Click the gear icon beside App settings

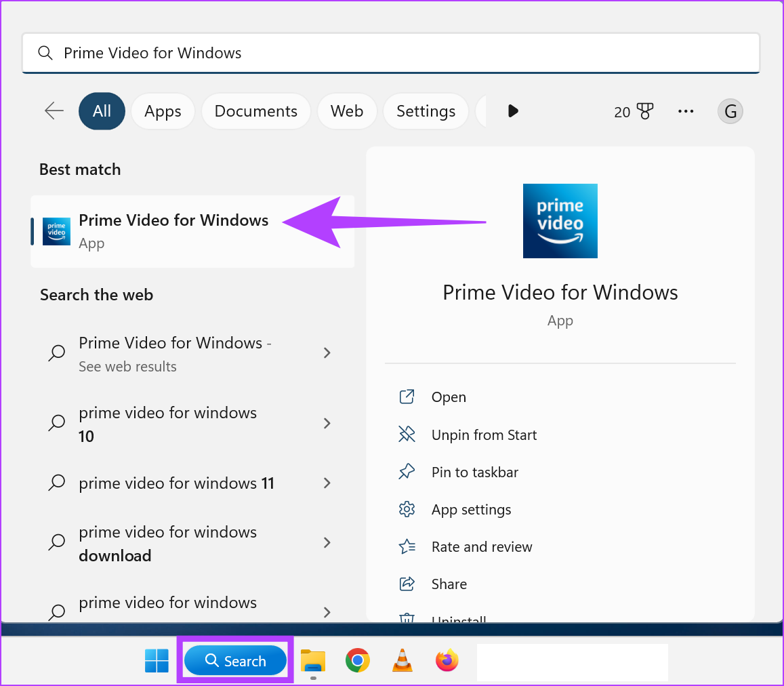click(x=407, y=509)
